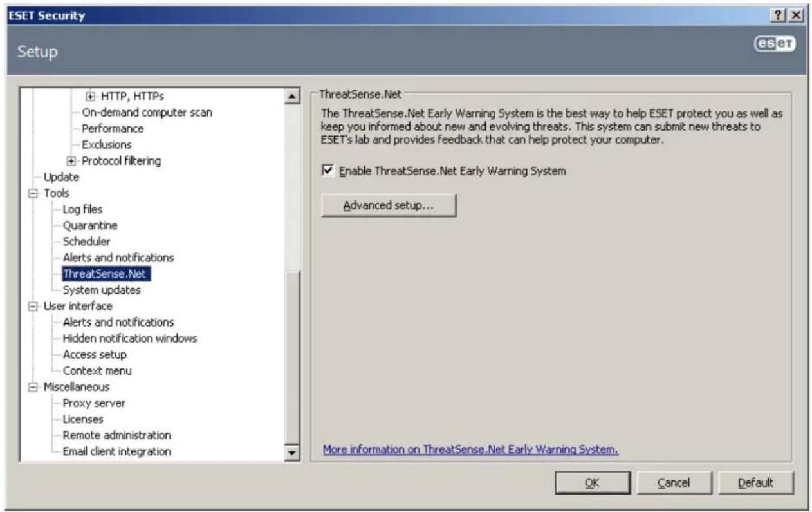Select Alerts and notifications under User interface
Image resolution: width=812 pixels, height=512 pixels.
(118, 322)
